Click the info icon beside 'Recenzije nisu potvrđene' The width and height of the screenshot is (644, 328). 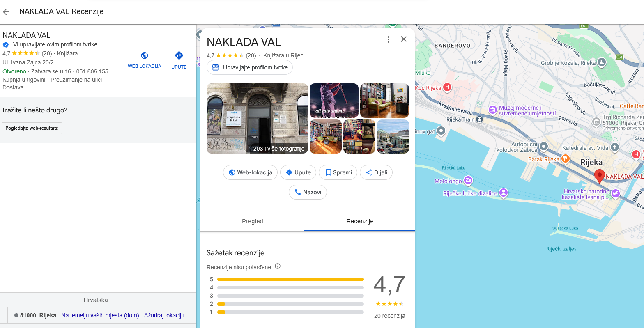point(278,266)
